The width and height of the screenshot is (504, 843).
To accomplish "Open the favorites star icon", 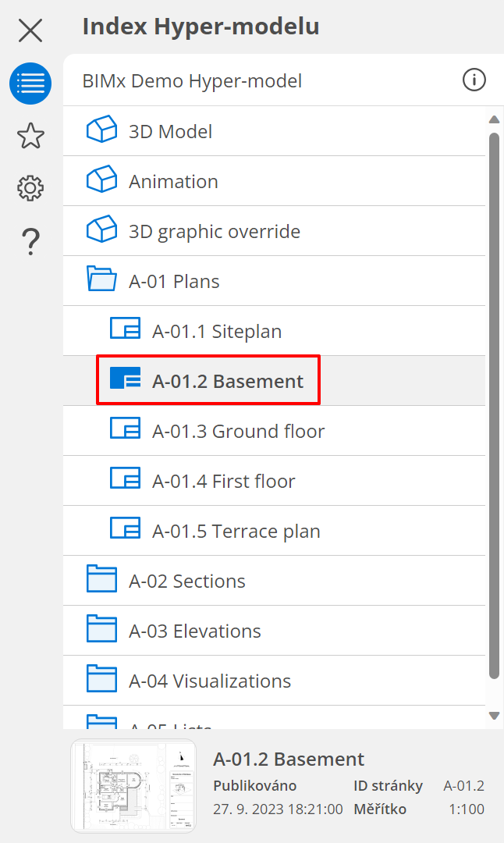I will pos(30,136).
